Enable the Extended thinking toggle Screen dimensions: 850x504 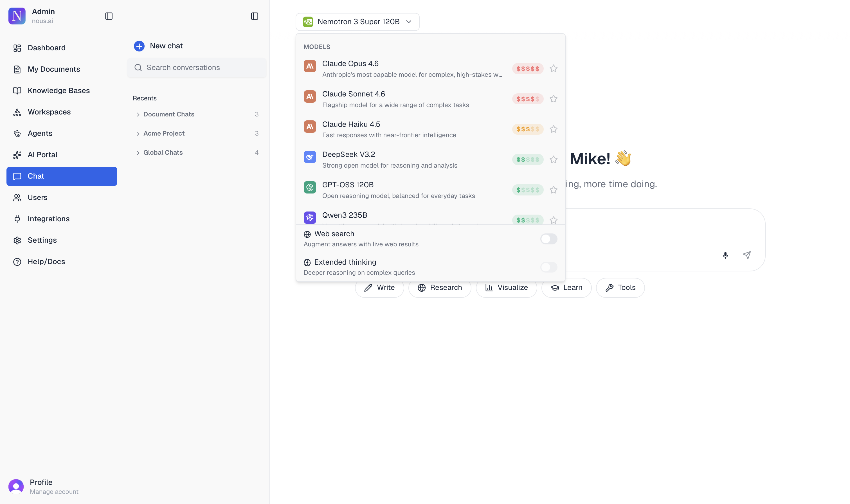(548, 267)
